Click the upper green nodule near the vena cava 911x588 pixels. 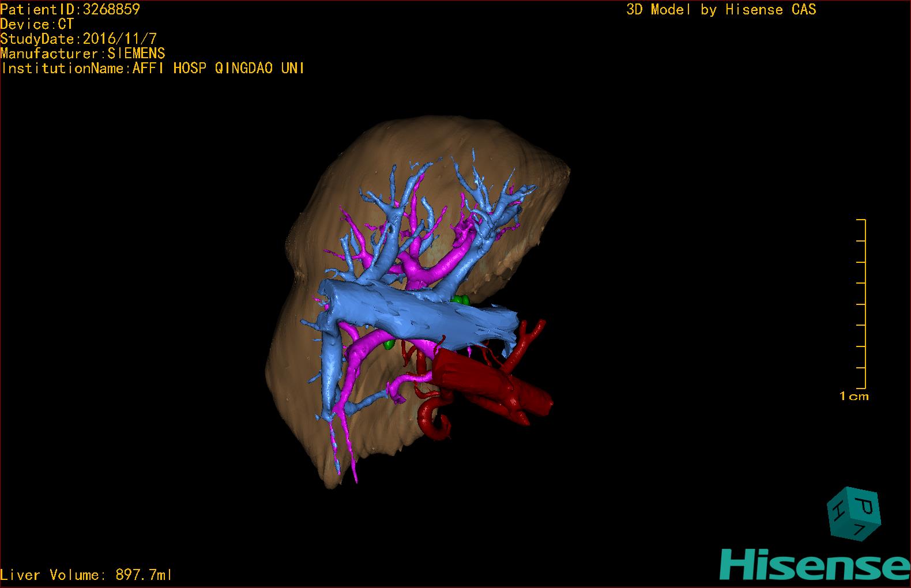click(x=461, y=300)
